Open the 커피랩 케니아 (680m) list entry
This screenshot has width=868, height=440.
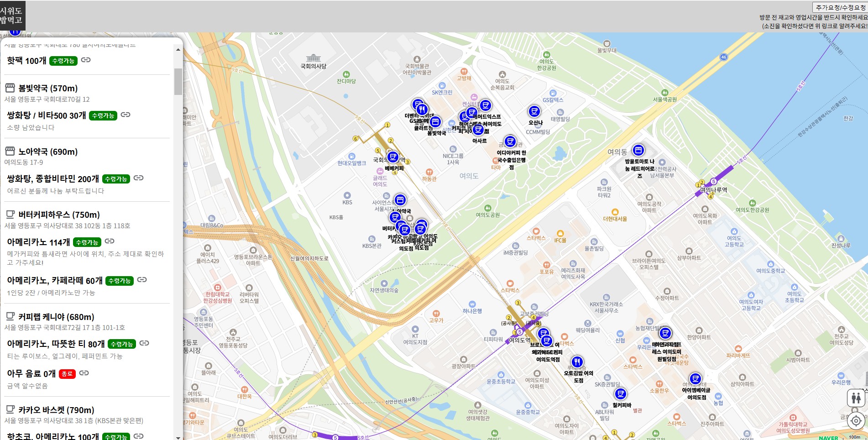click(56, 317)
